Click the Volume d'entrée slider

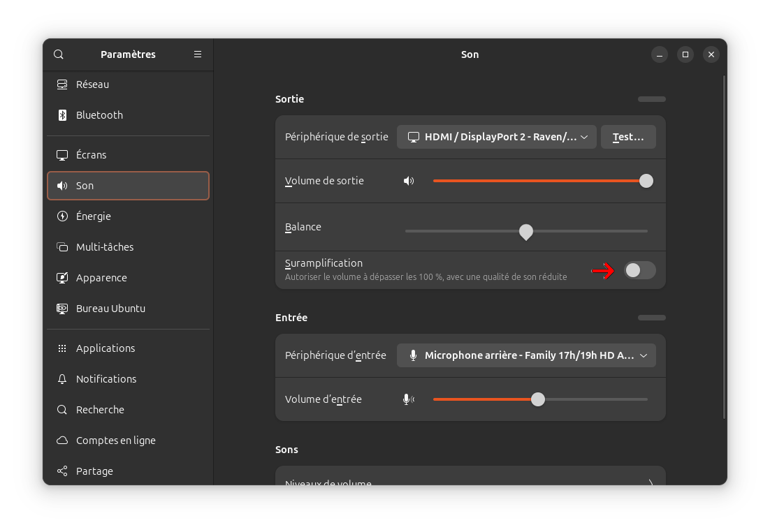tap(541, 399)
